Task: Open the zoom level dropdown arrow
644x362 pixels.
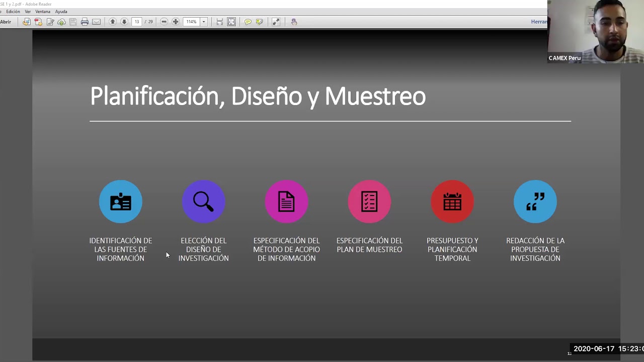Action: (x=204, y=22)
